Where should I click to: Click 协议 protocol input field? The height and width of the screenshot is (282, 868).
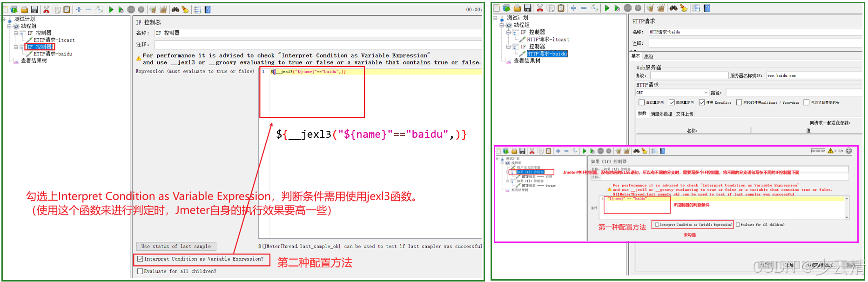(x=689, y=75)
